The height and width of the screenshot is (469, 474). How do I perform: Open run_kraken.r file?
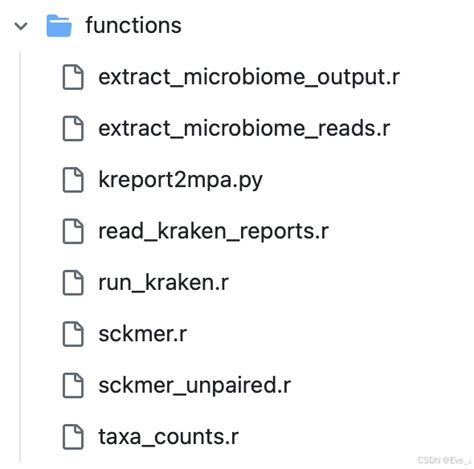[163, 283]
